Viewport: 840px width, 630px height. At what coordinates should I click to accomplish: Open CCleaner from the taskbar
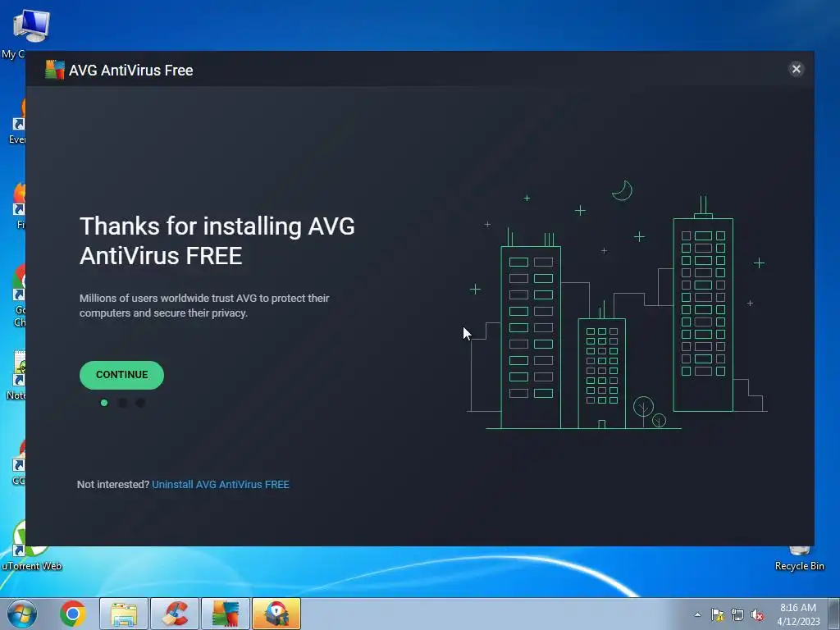pyautogui.click(x=175, y=614)
